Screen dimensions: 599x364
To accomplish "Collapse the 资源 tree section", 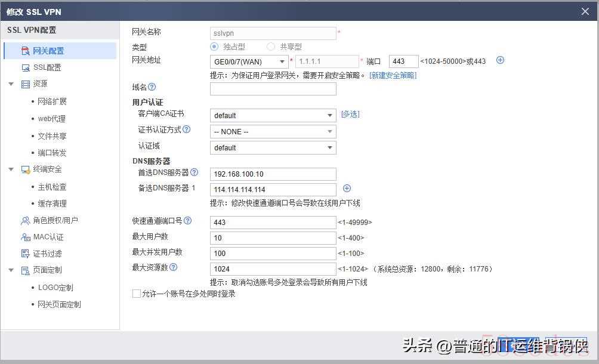I will pos(11,84).
